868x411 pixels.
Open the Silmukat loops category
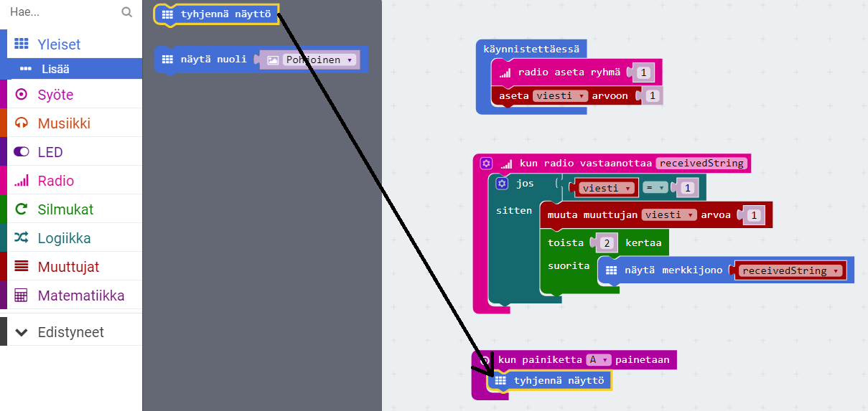click(x=65, y=209)
